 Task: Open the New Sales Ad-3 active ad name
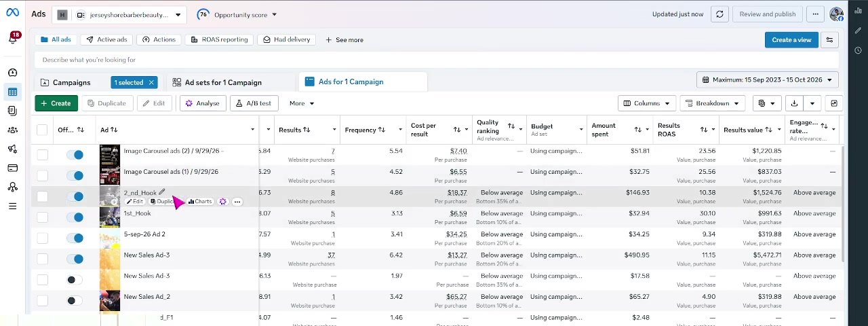[146, 255]
